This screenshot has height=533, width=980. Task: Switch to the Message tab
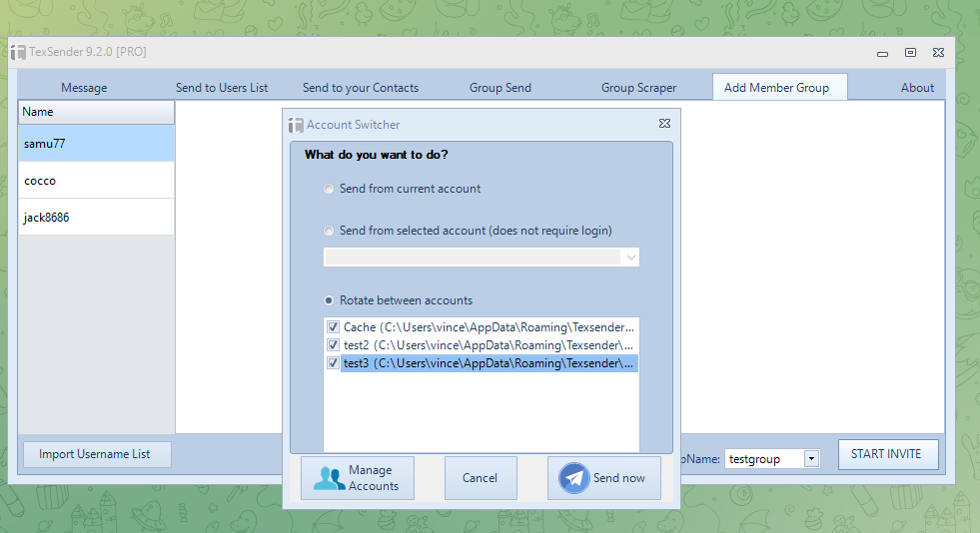click(84, 88)
